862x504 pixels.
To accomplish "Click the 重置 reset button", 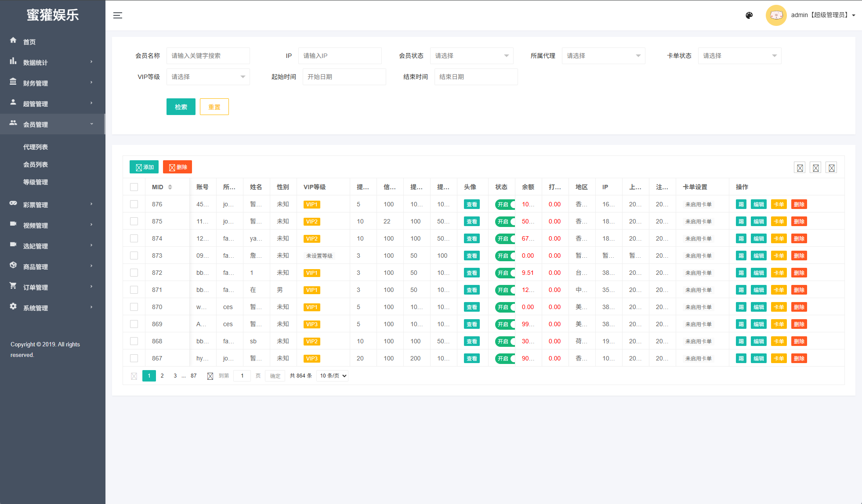I will pos(214,107).
